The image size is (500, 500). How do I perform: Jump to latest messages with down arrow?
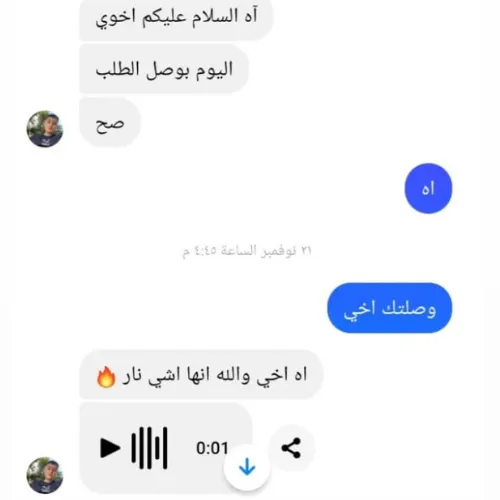coord(247,467)
